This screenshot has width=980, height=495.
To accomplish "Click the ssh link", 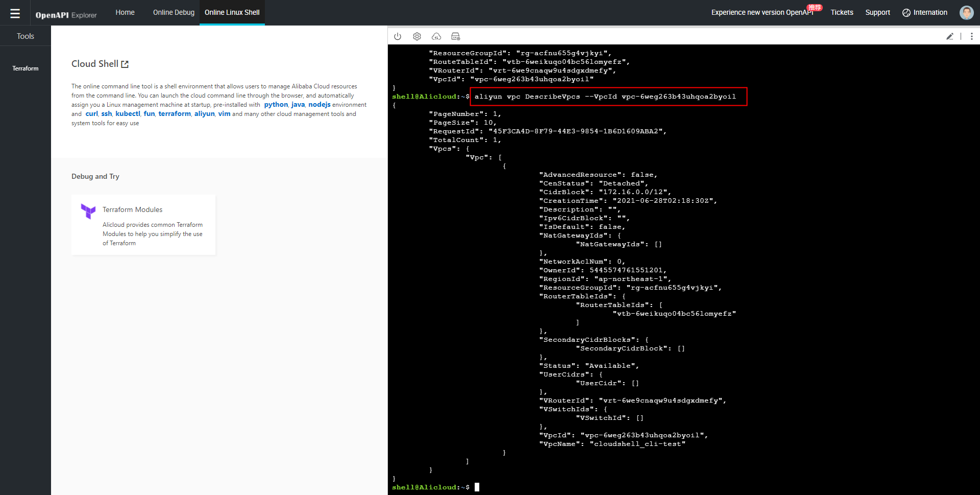I will 107,114.
